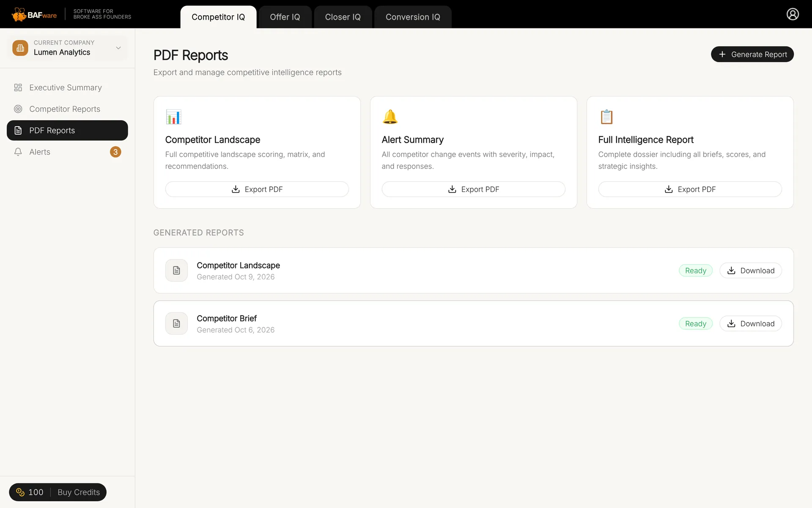Screen dimensions: 812x508
Task: Export PDF for Full Intelligence Report
Action: [x=690, y=189]
